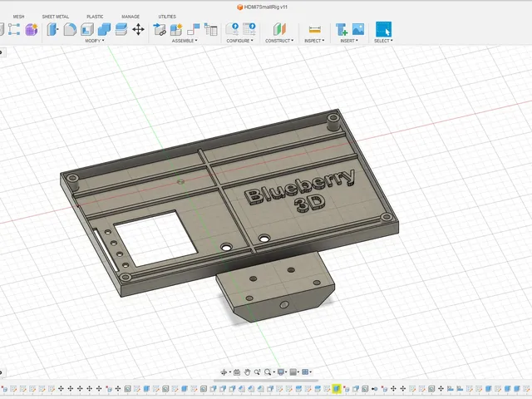This screenshot has height=399, width=532.
Task: Switch to the PLASTIC tab
Action: 95,17
